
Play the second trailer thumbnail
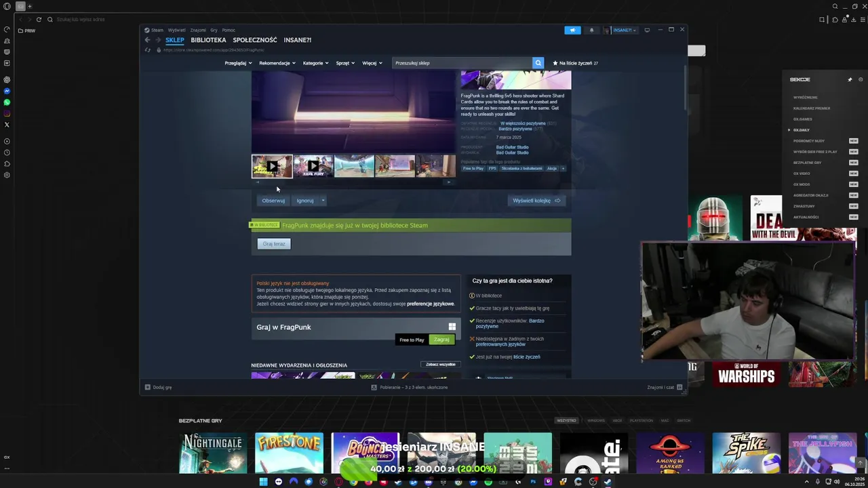313,166
